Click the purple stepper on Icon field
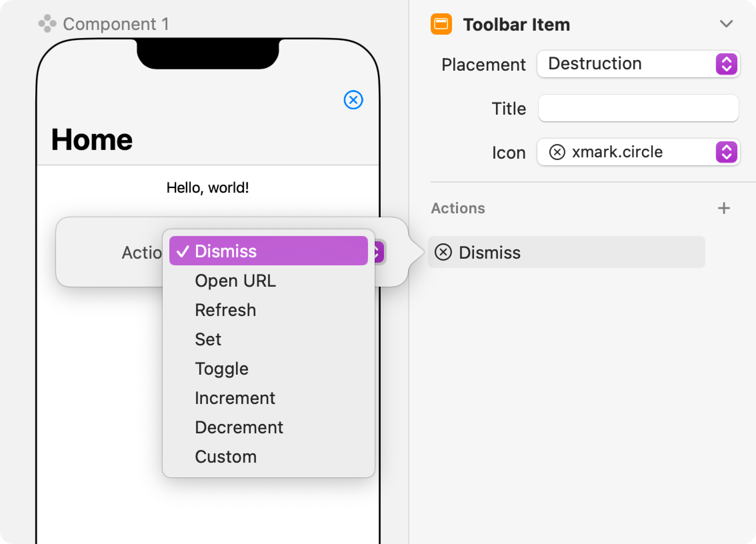 point(726,152)
